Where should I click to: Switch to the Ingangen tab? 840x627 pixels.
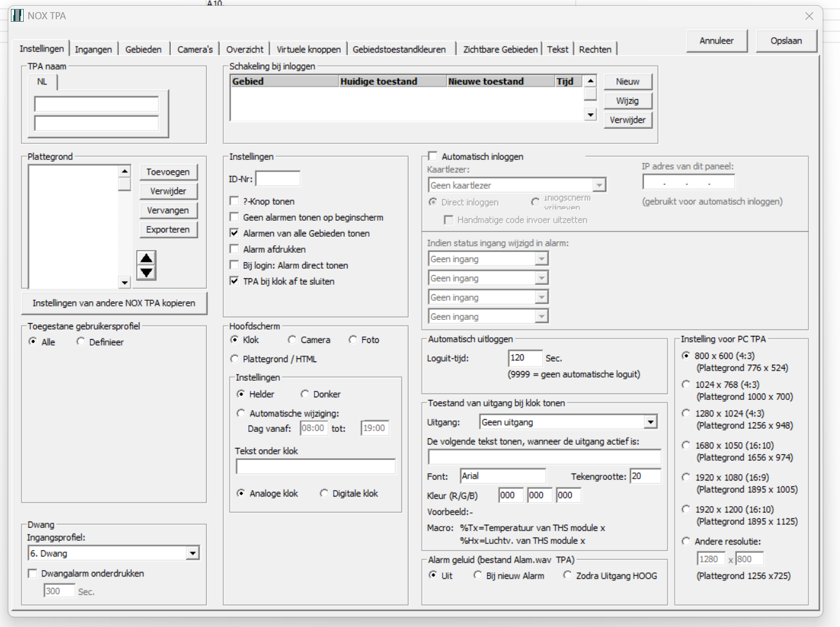point(93,49)
